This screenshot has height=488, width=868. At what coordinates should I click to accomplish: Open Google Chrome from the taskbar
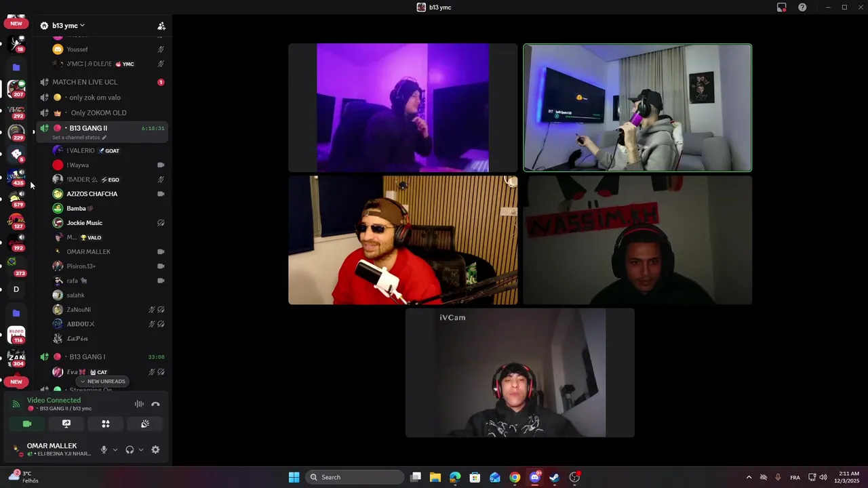pyautogui.click(x=515, y=477)
